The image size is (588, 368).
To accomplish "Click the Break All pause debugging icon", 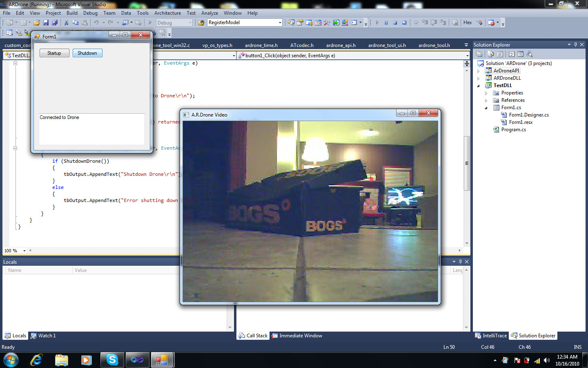I will (386, 23).
